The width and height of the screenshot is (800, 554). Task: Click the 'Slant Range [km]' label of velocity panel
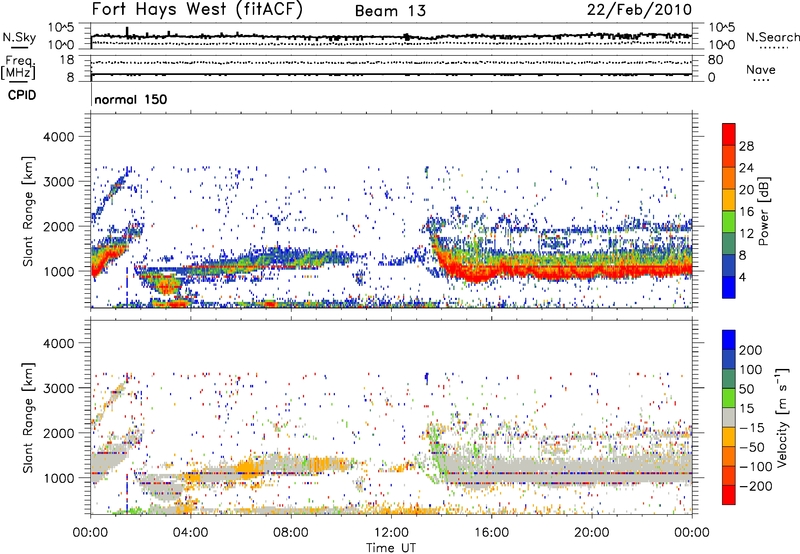[x=28, y=417]
